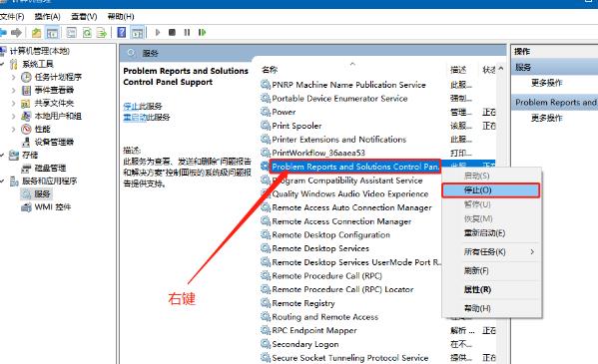This screenshot has width=598, height=364.
Task: Select 事件查看器 in tree
Action: click(54, 90)
